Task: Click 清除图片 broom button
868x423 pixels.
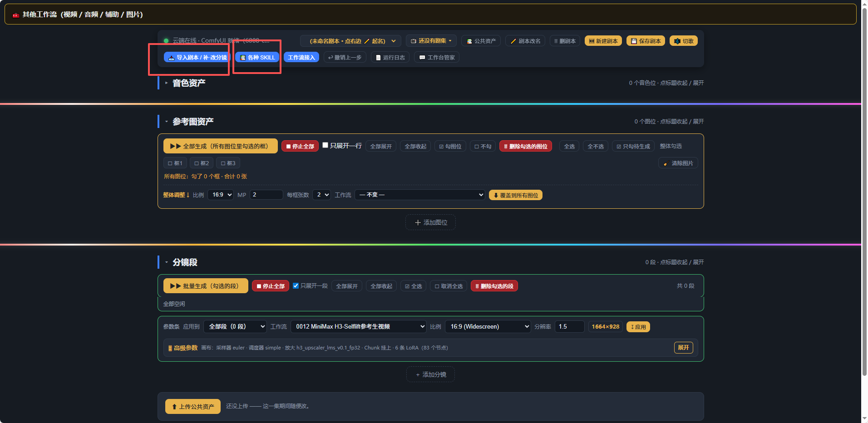Action: click(x=678, y=163)
